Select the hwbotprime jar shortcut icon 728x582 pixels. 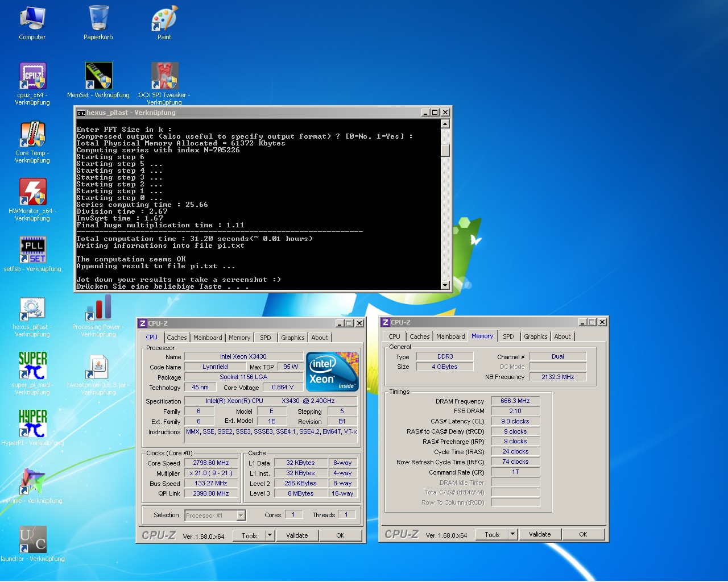click(x=98, y=374)
